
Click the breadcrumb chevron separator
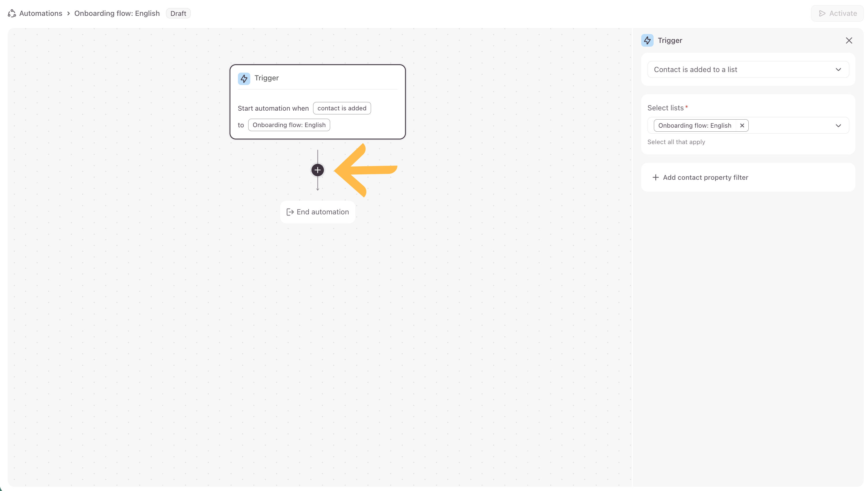click(x=69, y=14)
